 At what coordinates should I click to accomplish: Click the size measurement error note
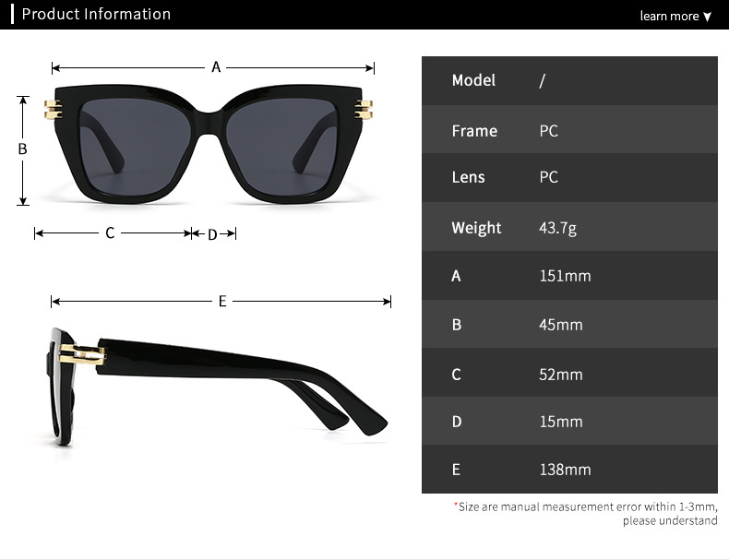pyautogui.click(x=586, y=514)
